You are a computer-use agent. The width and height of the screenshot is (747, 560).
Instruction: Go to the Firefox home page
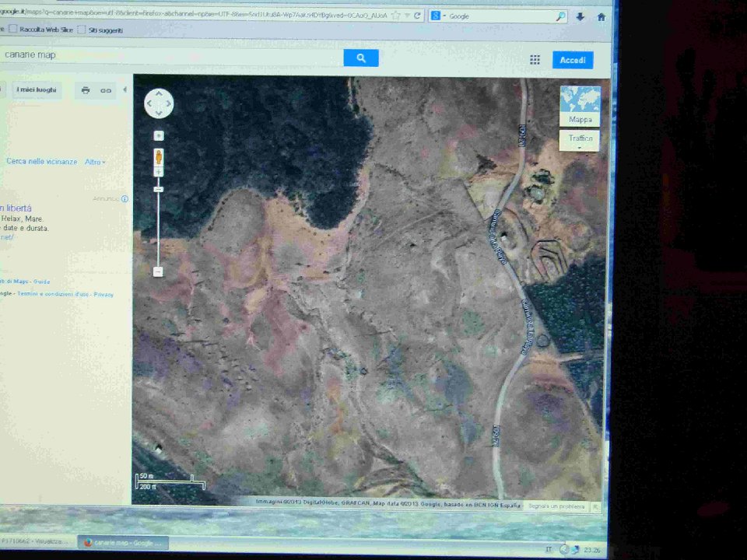point(601,17)
